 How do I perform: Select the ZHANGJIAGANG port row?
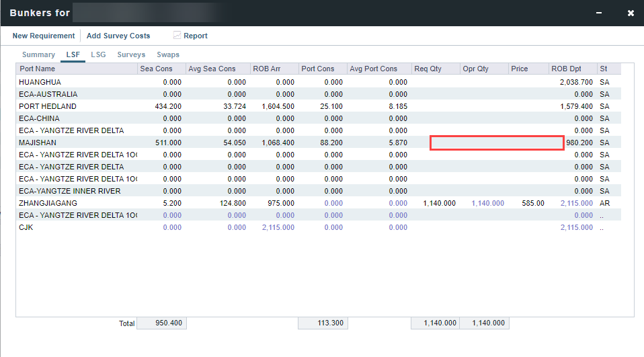pos(48,203)
